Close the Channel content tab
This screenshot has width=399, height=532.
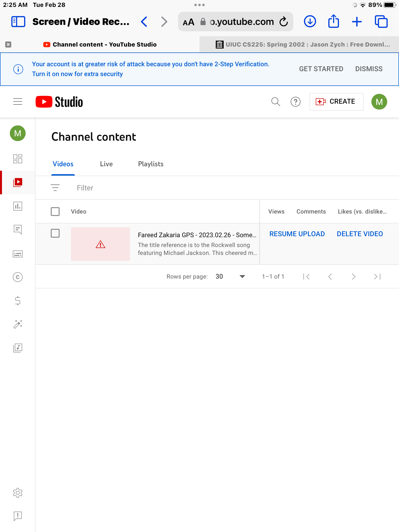click(8, 44)
